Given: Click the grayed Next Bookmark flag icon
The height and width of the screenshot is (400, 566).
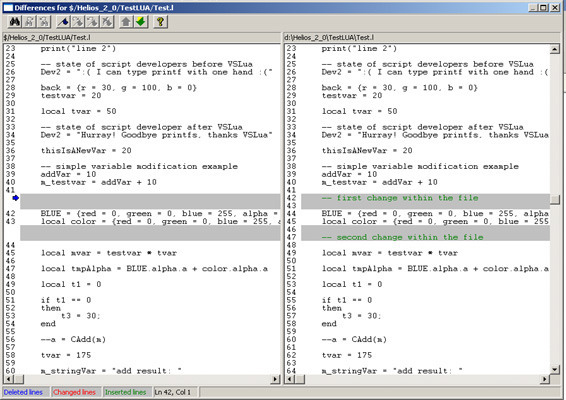Looking at the screenshot, I should [78, 22].
